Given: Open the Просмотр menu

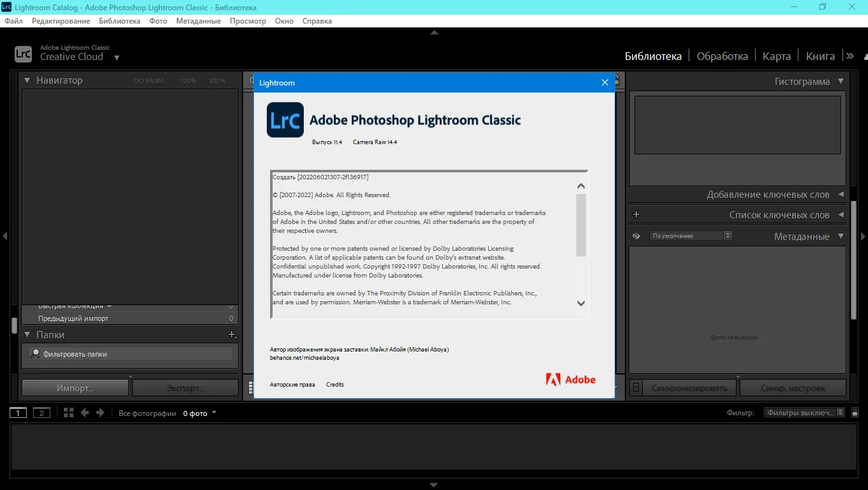Looking at the screenshot, I should click(248, 21).
